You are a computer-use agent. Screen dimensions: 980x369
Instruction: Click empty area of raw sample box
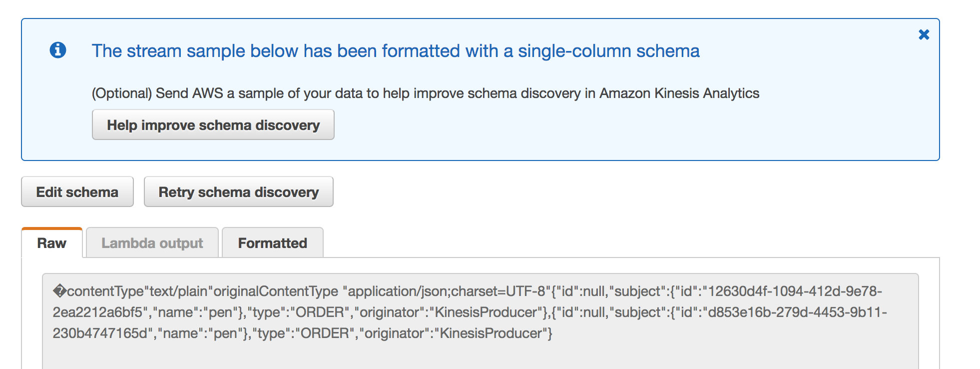[x=480, y=356]
